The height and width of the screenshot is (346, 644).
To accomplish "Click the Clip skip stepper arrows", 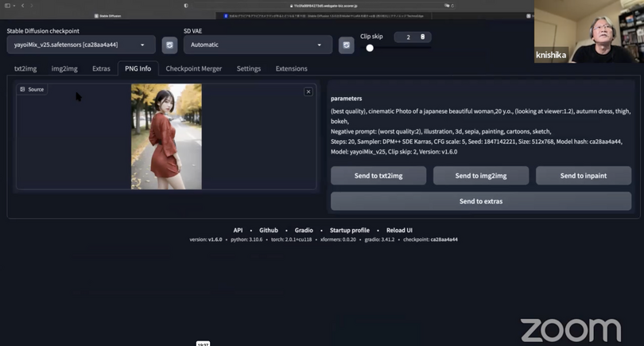I will [x=422, y=37].
